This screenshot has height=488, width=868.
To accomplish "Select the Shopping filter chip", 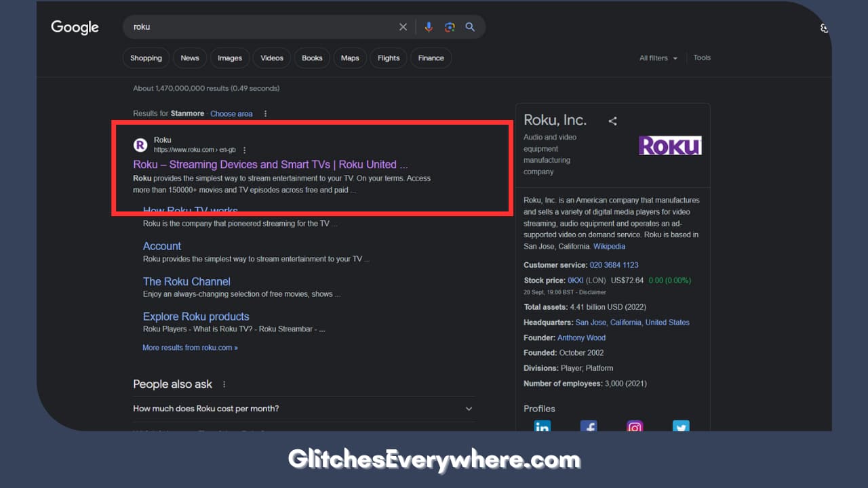I will click(x=146, y=58).
